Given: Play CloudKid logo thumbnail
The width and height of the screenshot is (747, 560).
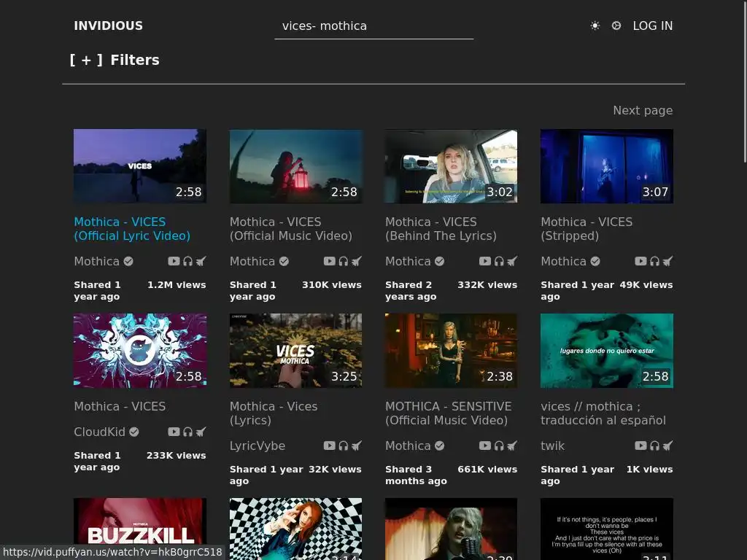Looking at the screenshot, I should [x=140, y=351].
